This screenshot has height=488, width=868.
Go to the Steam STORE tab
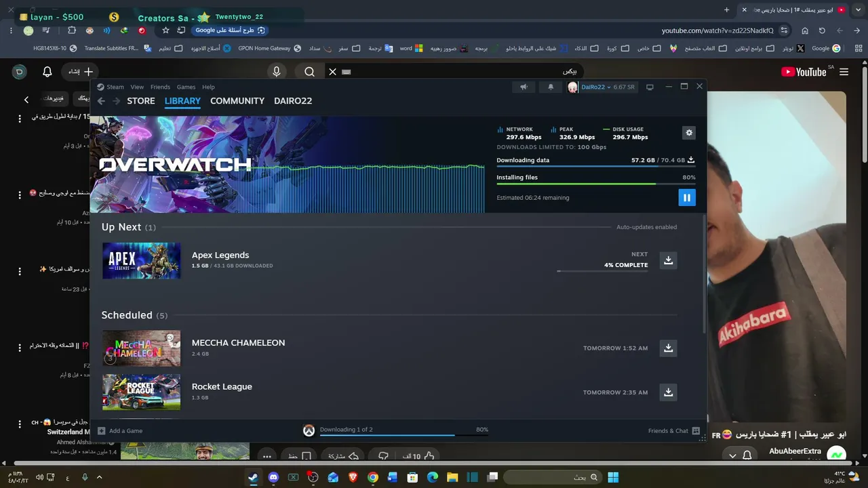(x=141, y=101)
